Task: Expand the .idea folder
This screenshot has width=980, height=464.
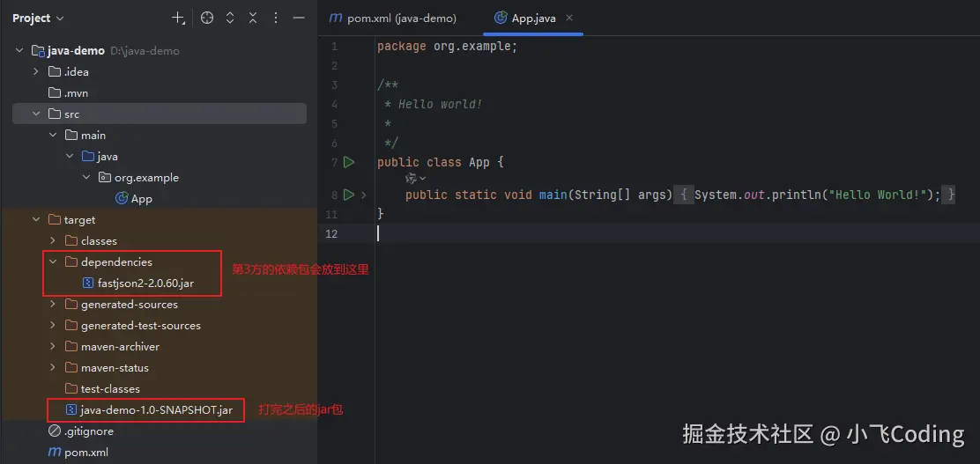Action: tap(36, 72)
